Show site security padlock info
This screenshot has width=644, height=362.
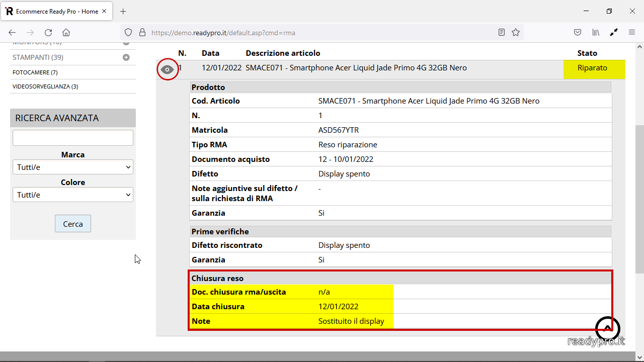[x=142, y=32]
